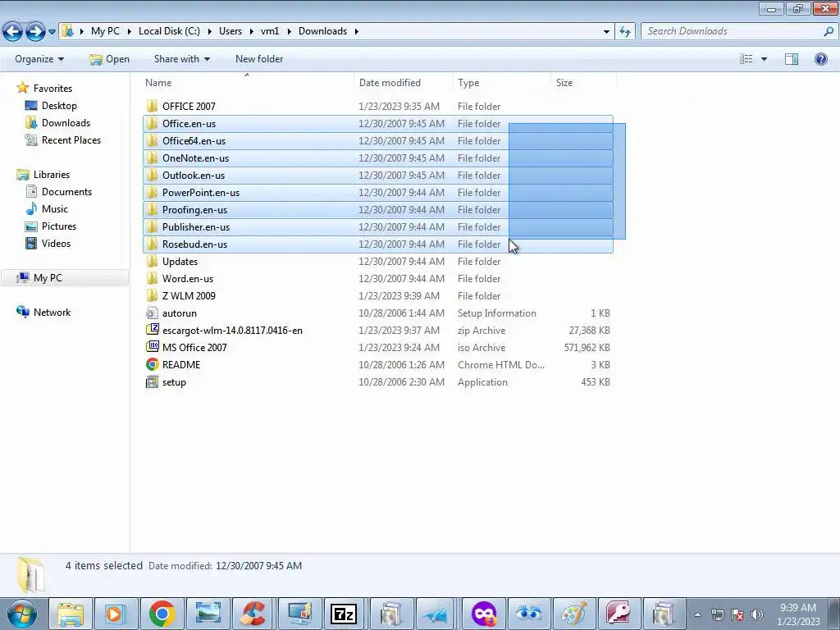The width and height of the screenshot is (840, 630).
Task: Click the Users breadcrumb segment
Action: [231, 31]
